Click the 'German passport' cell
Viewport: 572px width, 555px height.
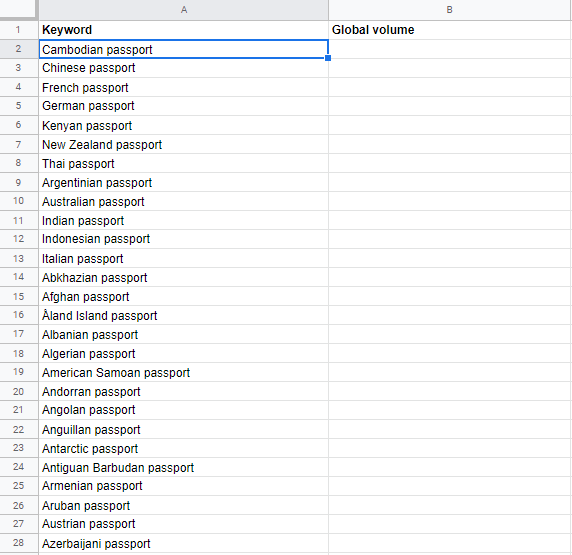click(183, 106)
